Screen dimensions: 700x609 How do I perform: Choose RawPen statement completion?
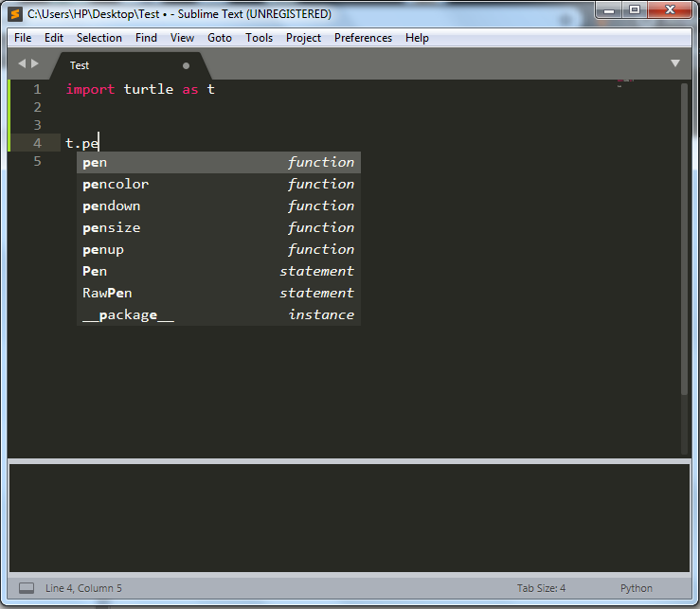coord(219,294)
